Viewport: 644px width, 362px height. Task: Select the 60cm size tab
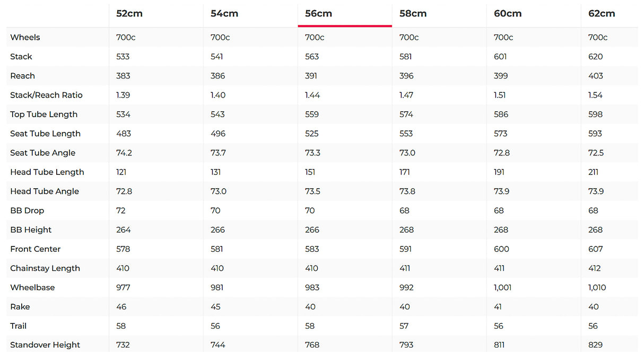click(507, 14)
